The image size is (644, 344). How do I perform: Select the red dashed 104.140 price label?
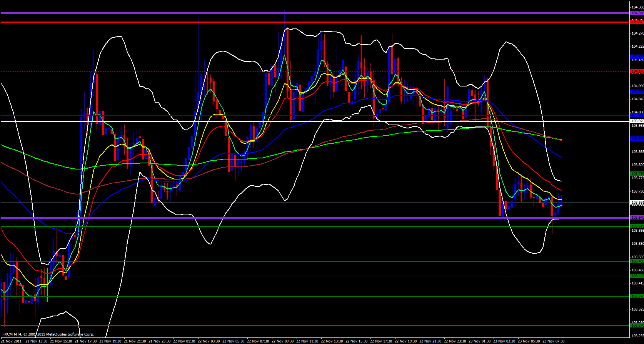(x=637, y=71)
